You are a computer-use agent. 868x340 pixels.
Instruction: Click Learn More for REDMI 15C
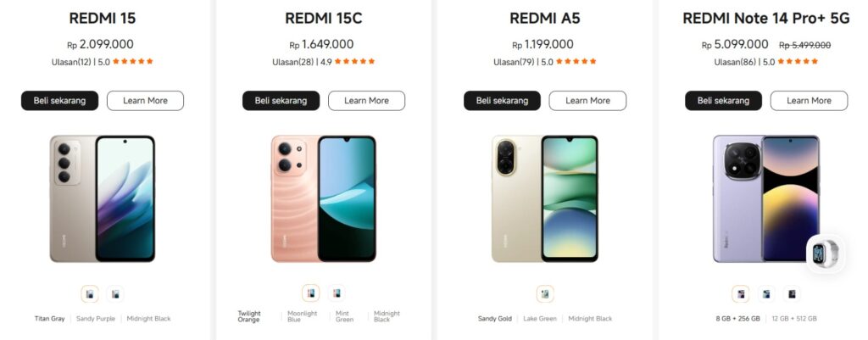[x=366, y=101]
